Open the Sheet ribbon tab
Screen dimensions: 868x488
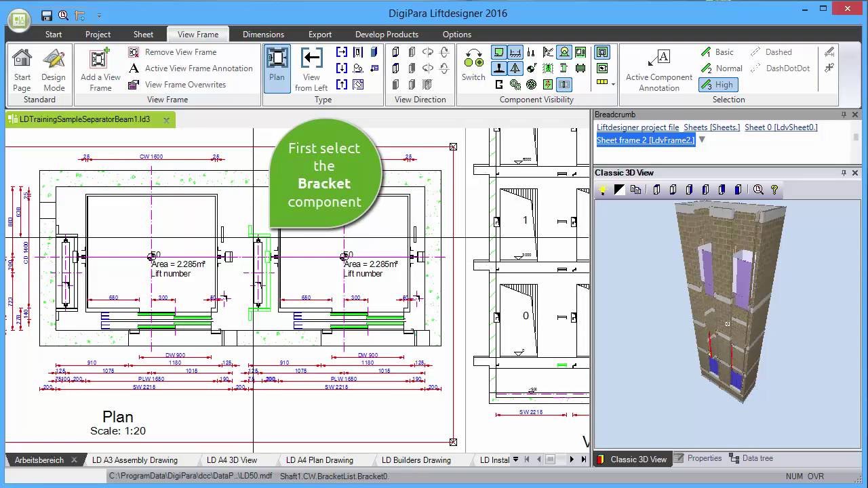point(143,35)
